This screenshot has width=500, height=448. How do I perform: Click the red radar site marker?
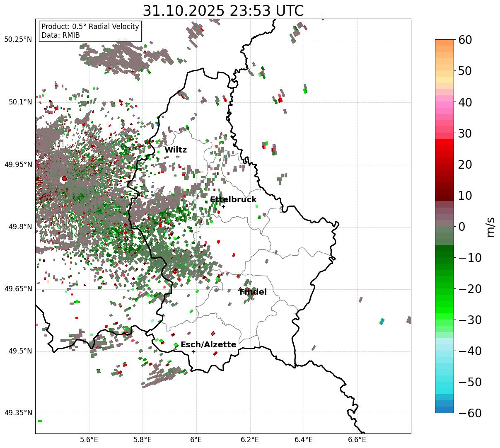click(64, 179)
